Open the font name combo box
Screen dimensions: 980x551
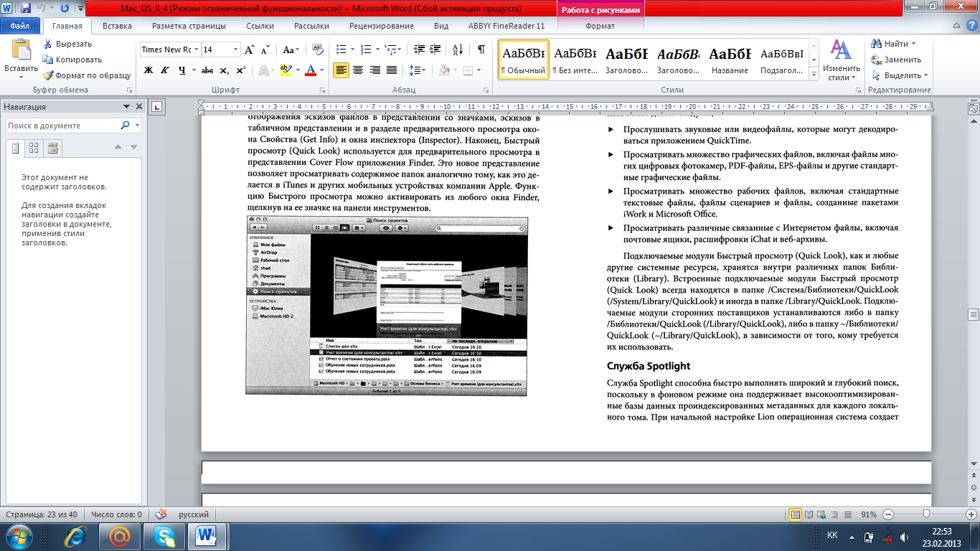click(x=170, y=50)
